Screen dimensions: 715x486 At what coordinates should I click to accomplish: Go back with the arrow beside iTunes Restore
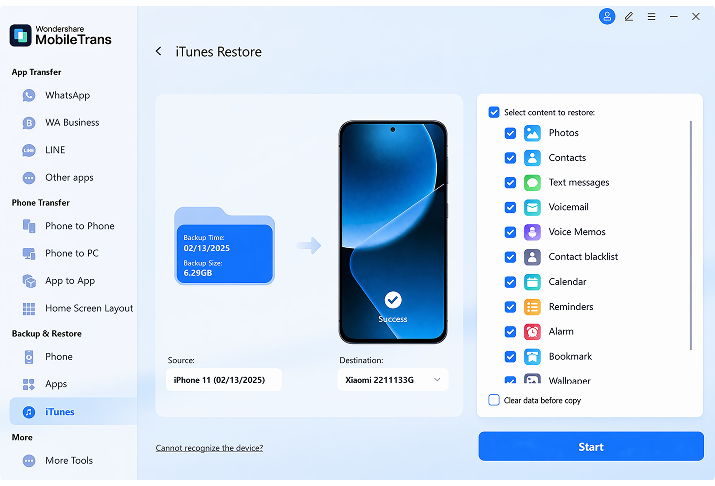coord(158,51)
